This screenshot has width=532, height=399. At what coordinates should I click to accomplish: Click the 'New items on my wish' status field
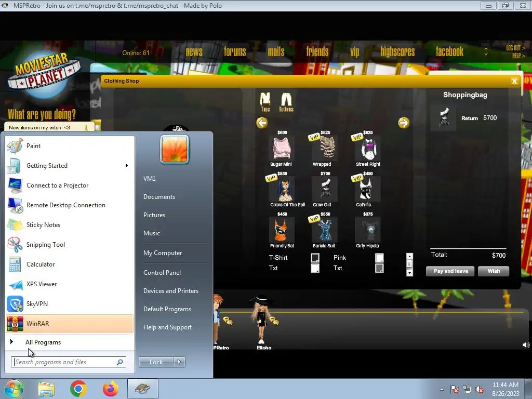(49, 128)
